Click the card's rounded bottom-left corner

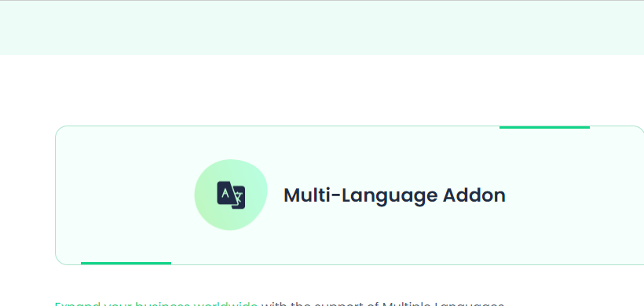pyautogui.click(x=60, y=260)
